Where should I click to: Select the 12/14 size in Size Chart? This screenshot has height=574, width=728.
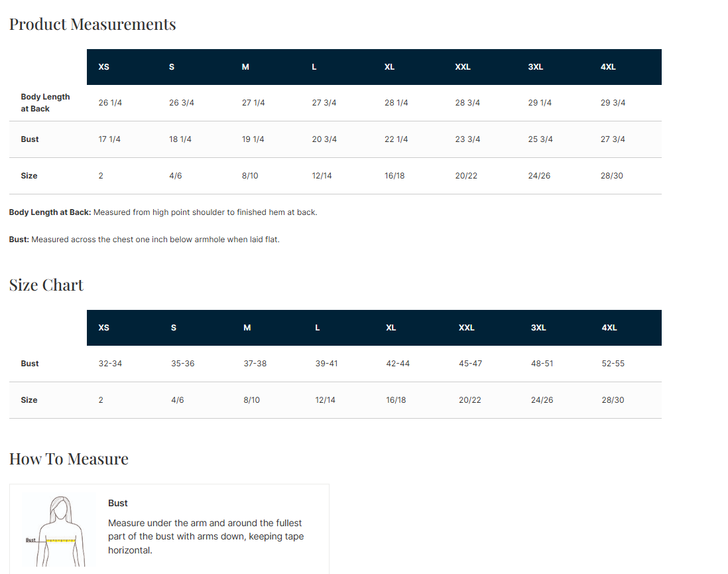pyautogui.click(x=325, y=399)
